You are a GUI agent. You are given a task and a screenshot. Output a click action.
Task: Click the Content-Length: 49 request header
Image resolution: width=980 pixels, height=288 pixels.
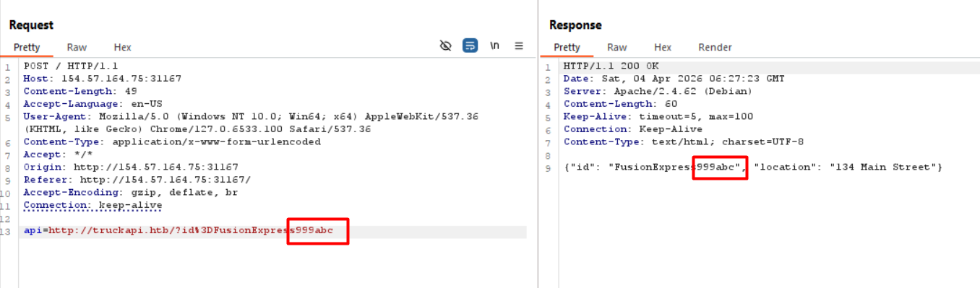coord(79,91)
